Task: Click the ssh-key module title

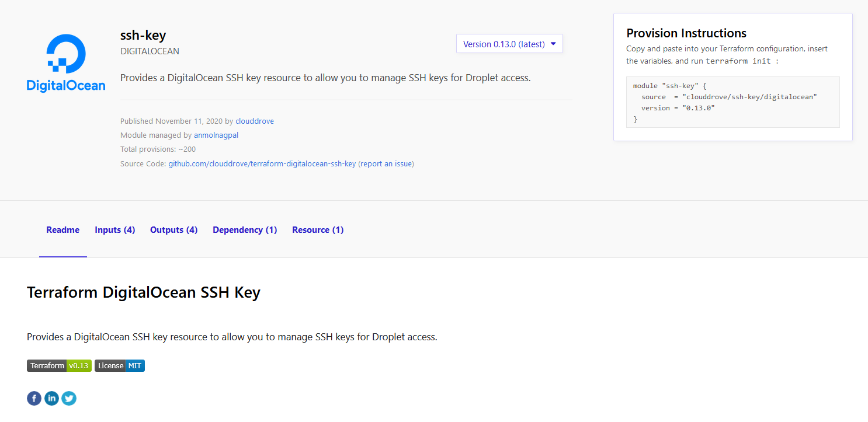Action: (x=143, y=36)
